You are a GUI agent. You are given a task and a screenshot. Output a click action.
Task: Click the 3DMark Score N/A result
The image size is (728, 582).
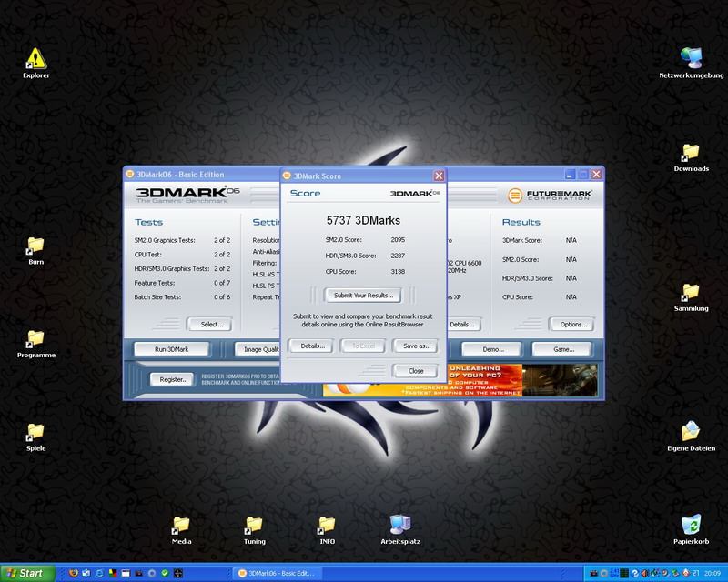click(x=571, y=240)
